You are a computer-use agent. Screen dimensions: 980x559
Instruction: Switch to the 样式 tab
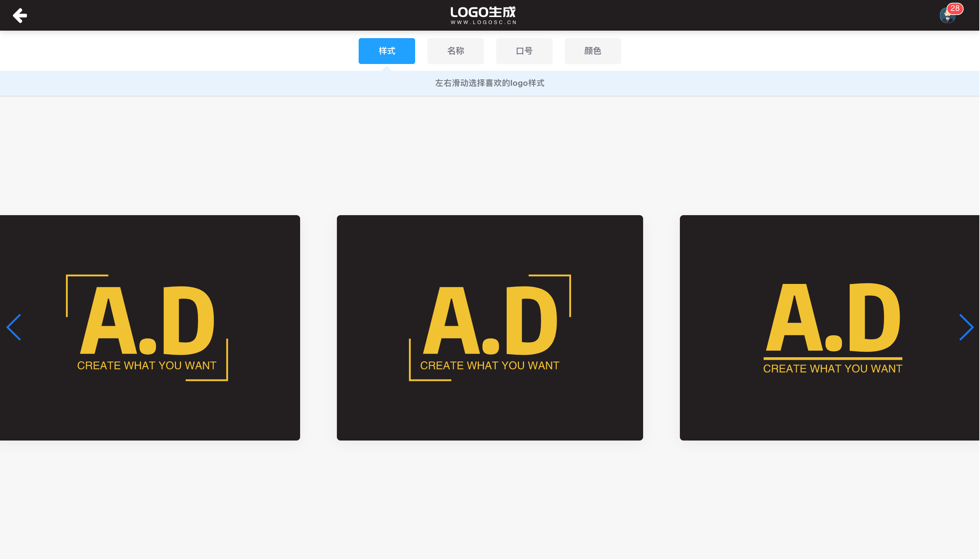pyautogui.click(x=387, y=51)
